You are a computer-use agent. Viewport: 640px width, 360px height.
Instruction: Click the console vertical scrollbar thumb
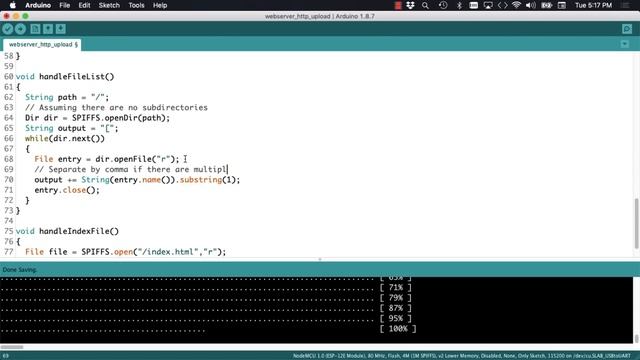(636, 338)
